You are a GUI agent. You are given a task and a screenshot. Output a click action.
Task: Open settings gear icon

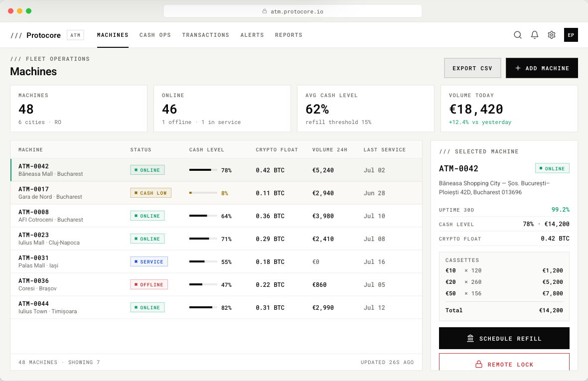coord(551,35)
